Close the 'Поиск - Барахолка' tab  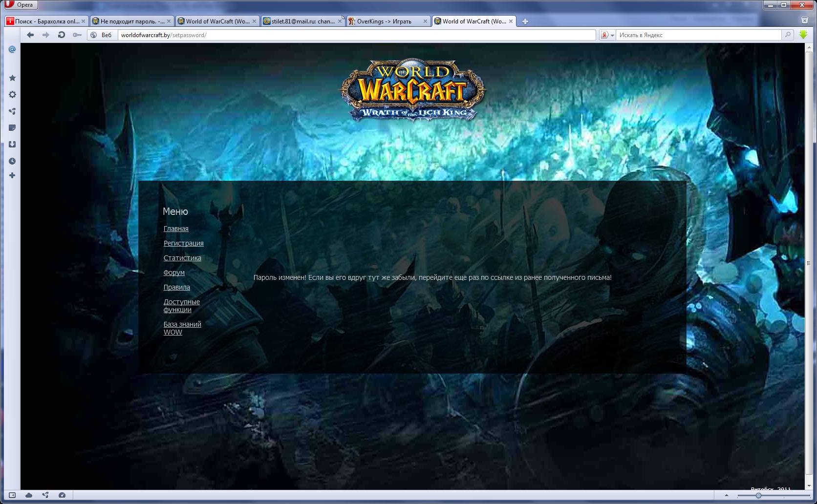84,21
